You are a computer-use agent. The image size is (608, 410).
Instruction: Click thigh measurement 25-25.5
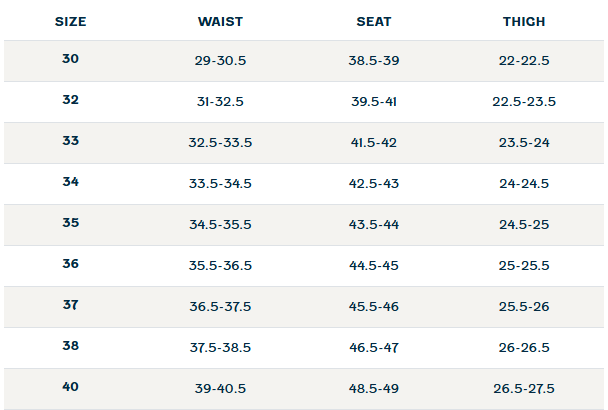(524, 266)
